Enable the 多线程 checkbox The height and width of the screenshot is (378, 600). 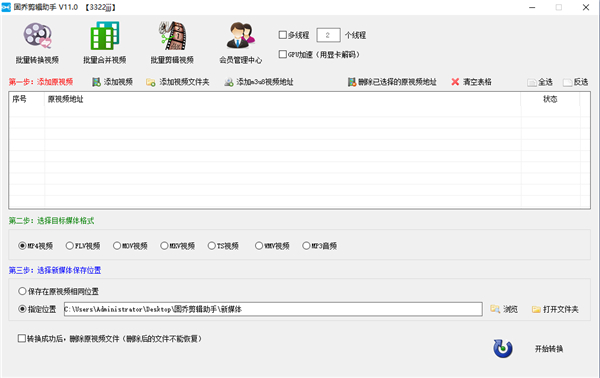(x=283, y=35)
